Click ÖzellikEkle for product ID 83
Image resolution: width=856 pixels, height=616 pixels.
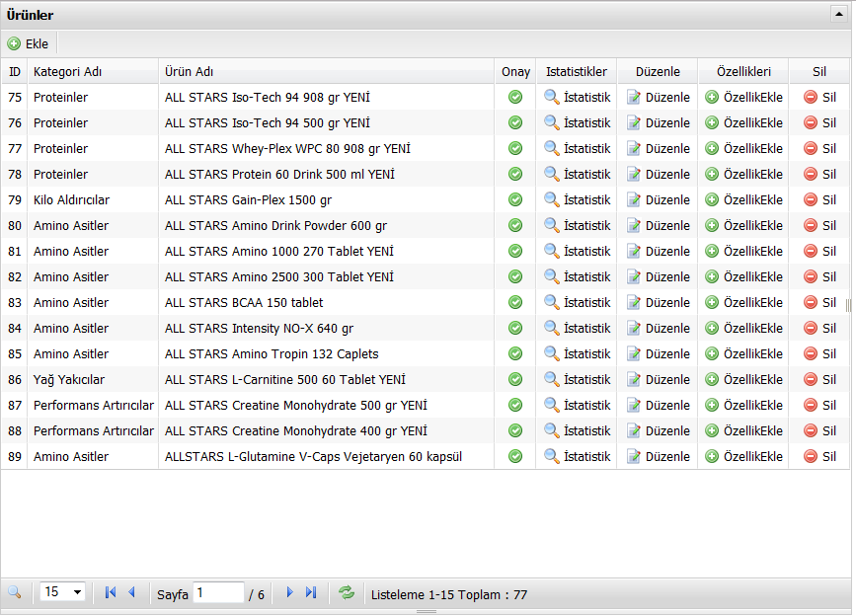click(743, 302)
